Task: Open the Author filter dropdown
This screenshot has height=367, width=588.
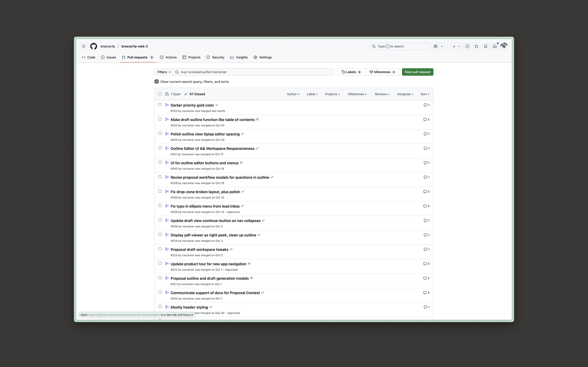Action: [x=293, y=94]
